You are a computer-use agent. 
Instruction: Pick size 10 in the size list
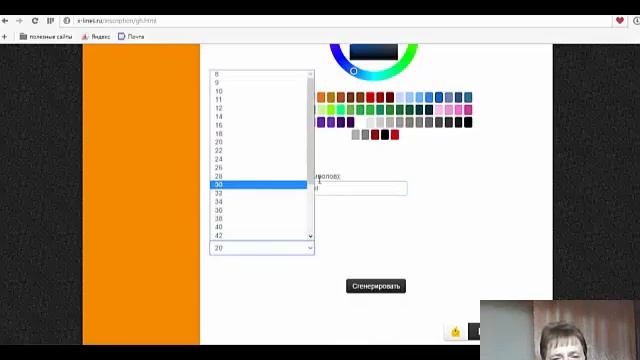258,91
